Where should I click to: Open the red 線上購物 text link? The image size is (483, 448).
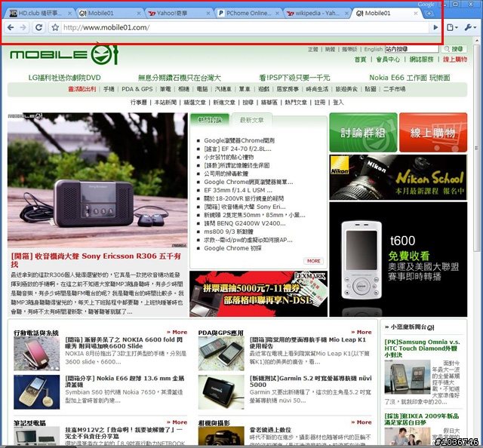[x=455, y=60]
